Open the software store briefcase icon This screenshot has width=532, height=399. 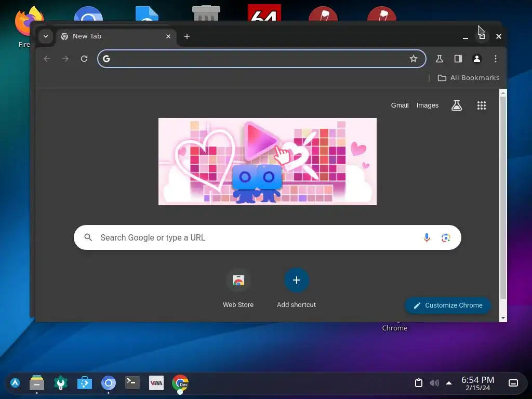[x=85, y=383]
